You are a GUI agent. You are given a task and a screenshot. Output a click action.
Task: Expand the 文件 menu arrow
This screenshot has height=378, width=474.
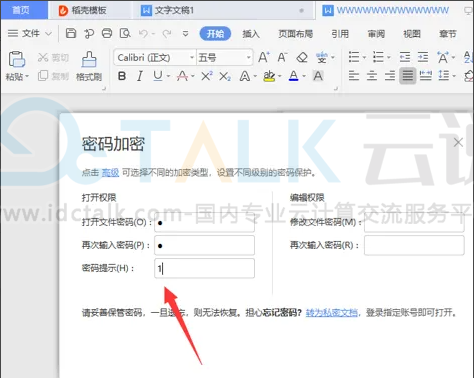(x=48, y=34)
